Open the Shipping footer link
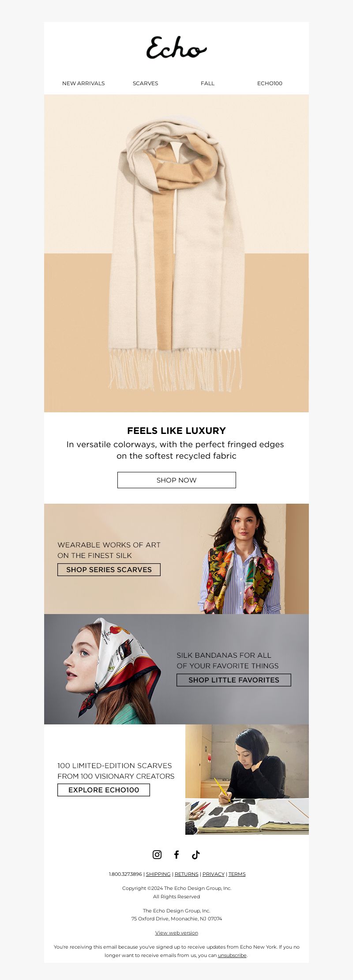This screenshot has width=353, height=980. coord(158,874)
